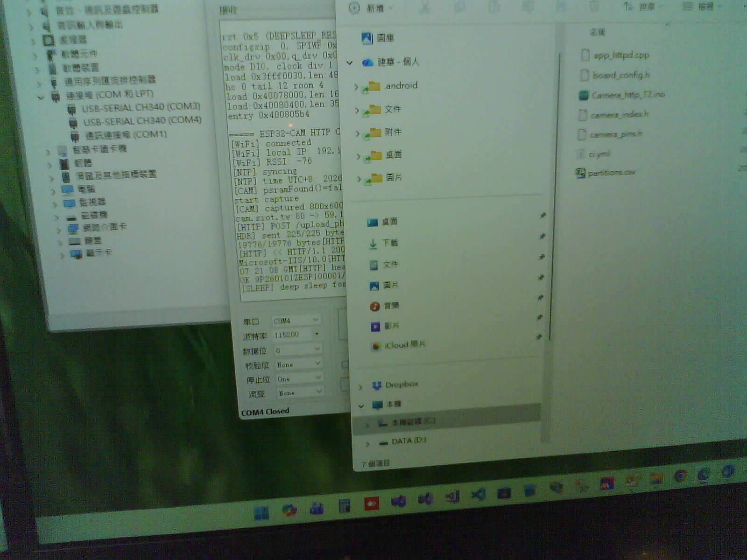
Task: Expand the .android folder in tree
Action: (x=356, y=87)
